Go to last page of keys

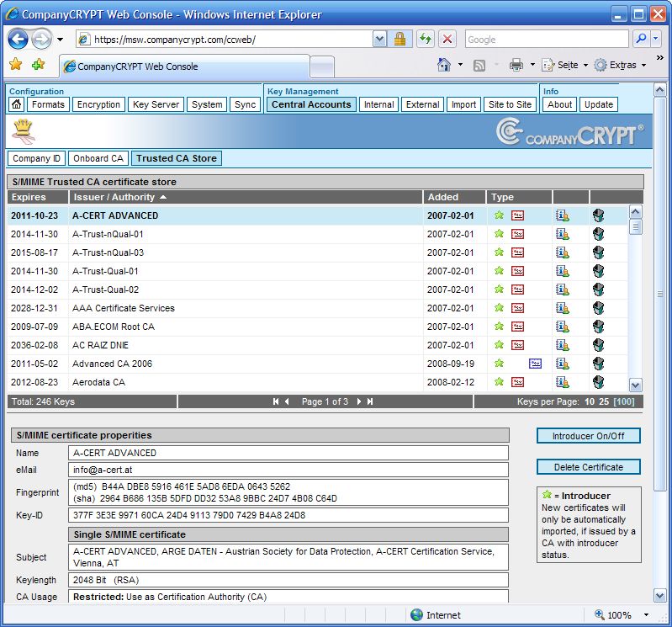click(370, 401)
